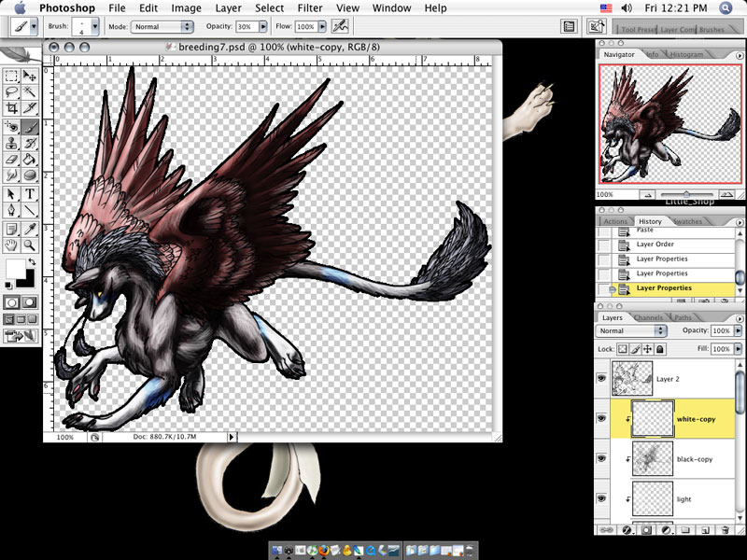Open the brush Opacity slider arrow
747x560 pixels.
[x=263, y=27]
